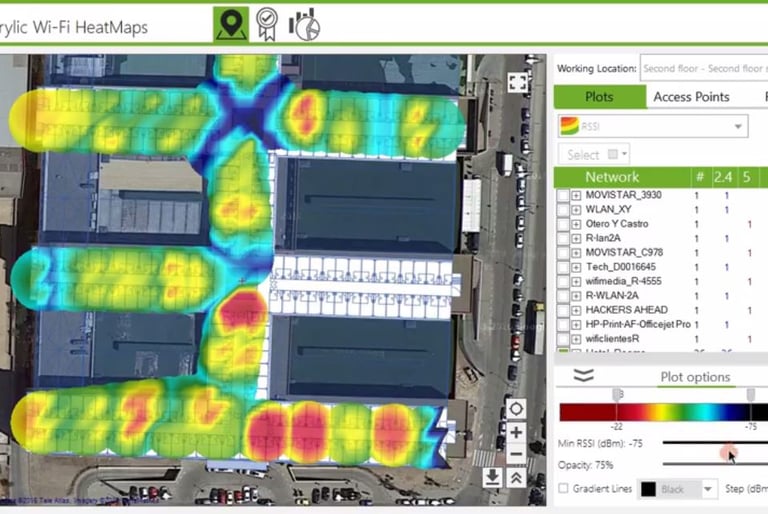Viewport: 768px width, 514px height.
Task: Select the R-WLAN-2A network name
Action: [x=612, y=295]
